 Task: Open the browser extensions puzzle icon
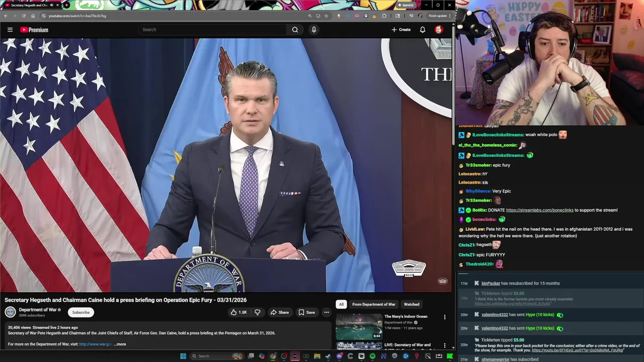384,16
